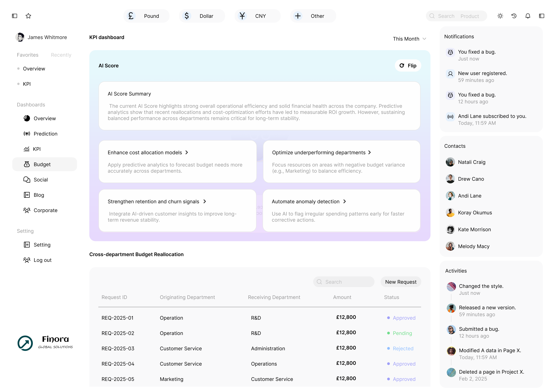Open the Budget sidebar item
Viewport: 552px width, 392px height.
(x=42, y=164)
